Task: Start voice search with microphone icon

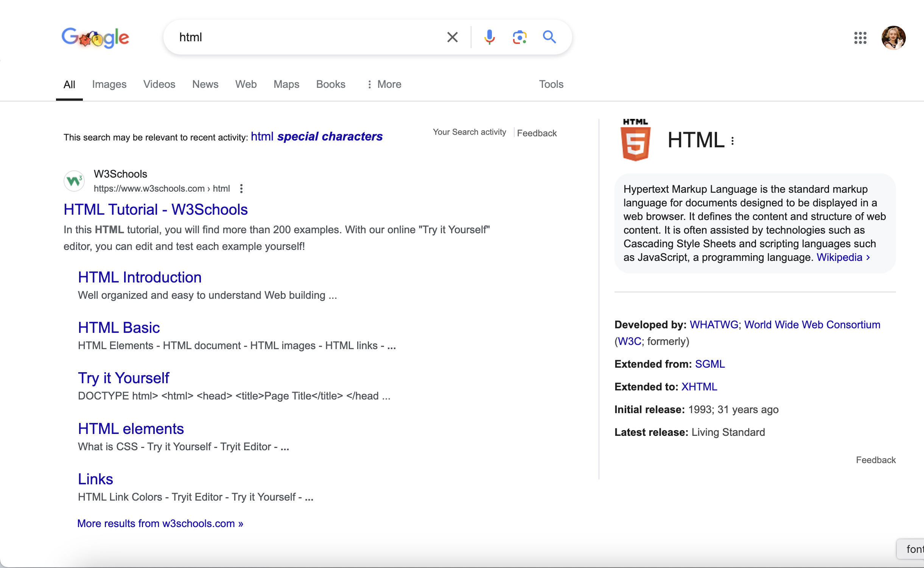Action: pyautogui.click(x=489, y=37)
